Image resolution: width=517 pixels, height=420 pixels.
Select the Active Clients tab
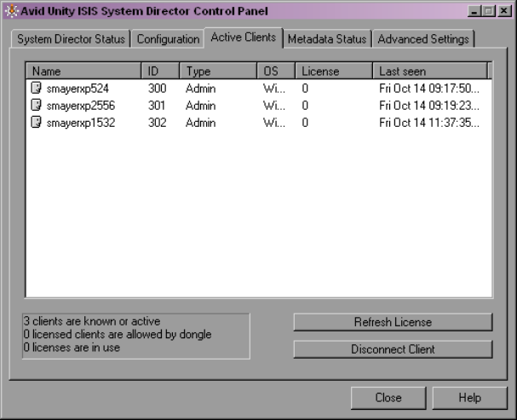pos(244,37)
